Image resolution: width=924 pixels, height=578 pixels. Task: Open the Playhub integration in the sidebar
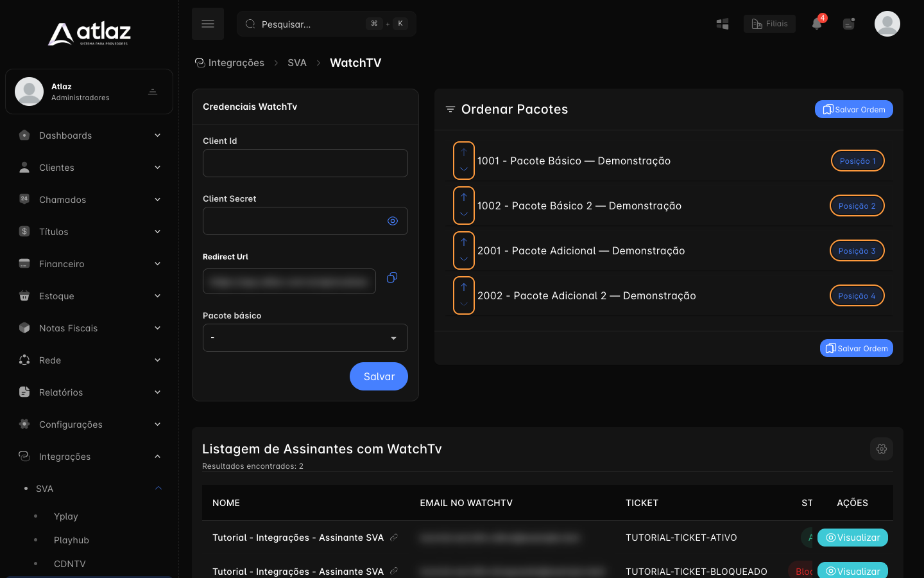(71, 540)
